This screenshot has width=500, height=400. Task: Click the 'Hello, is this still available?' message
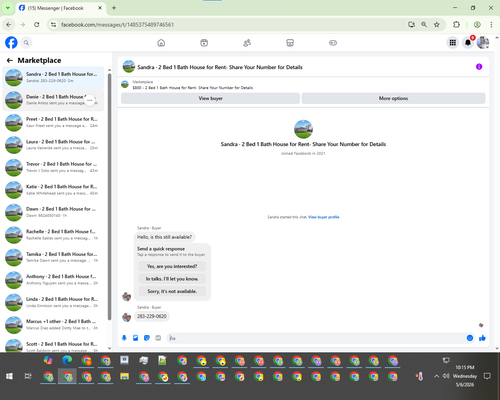(x=164, y=237)
